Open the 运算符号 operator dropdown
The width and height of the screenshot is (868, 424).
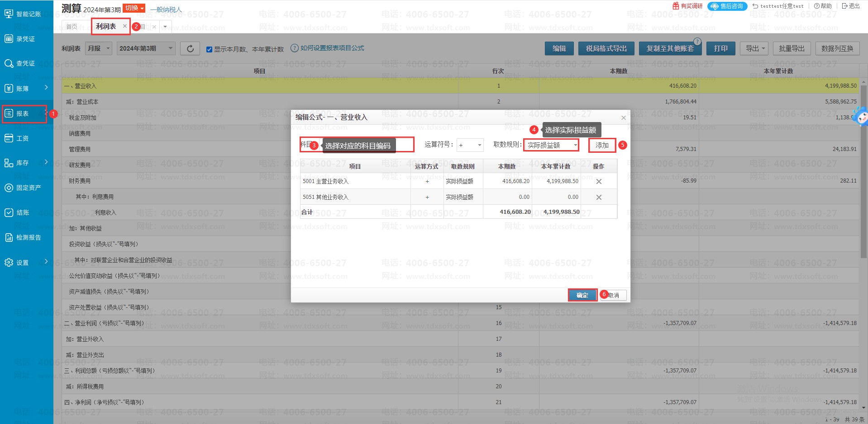coord(469,145)
